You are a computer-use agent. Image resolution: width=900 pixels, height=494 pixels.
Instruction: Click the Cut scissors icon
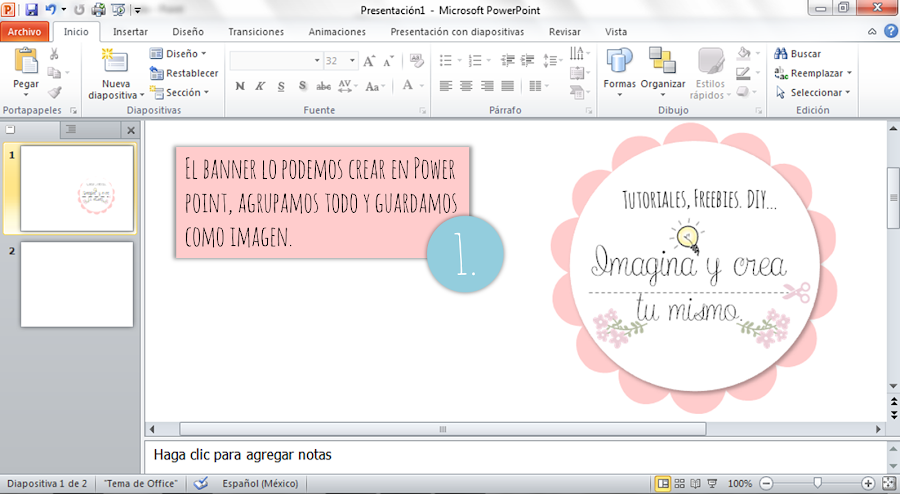coord(54,54)
